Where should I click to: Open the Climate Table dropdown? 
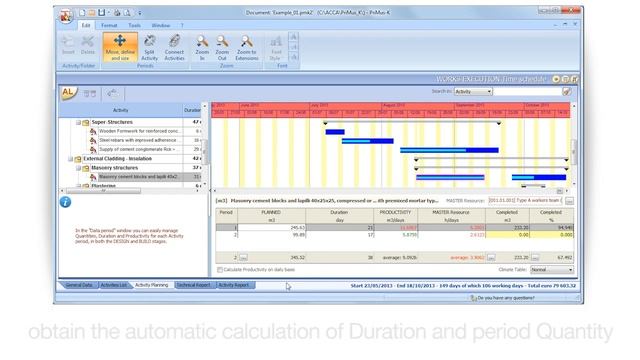(x=551, y=270)
